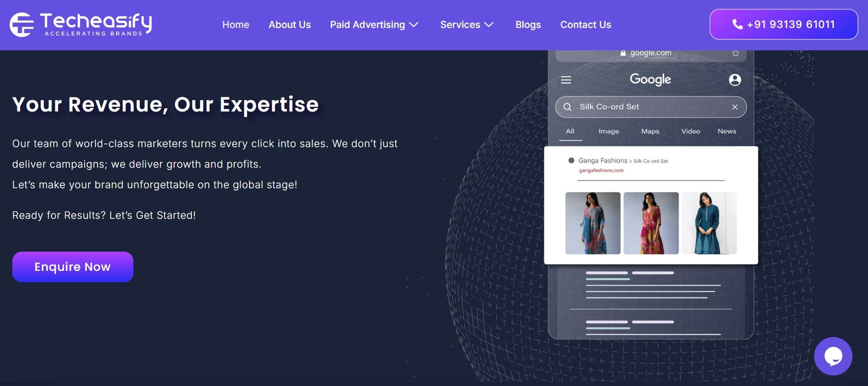
Task: Click the user account avatar icon
Action: pyautogui.click(x=735, y=80)
